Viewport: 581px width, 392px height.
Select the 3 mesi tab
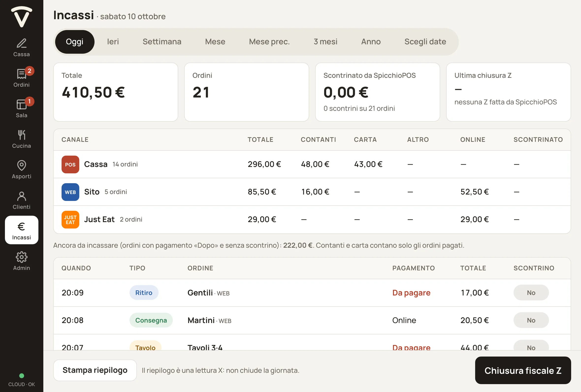tap(325, 42)
